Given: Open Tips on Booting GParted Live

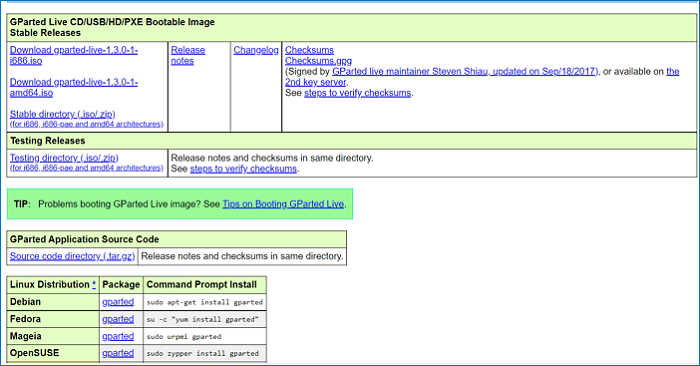Looking at the screenshot, I should coord(283,204).
